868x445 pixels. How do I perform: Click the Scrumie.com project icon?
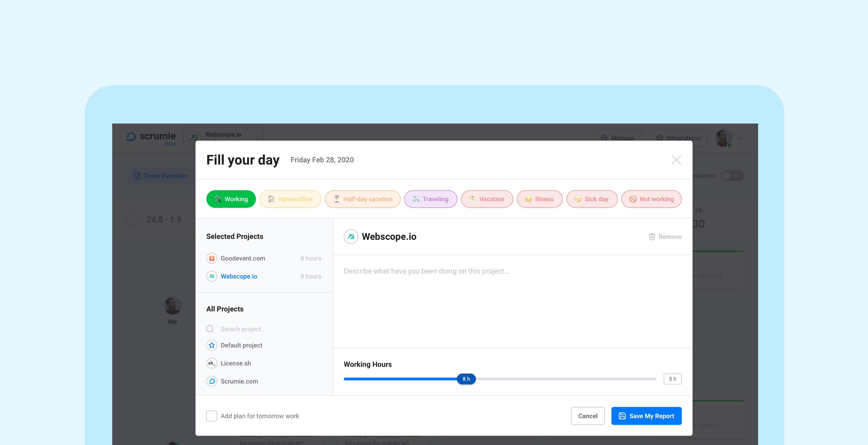pyautogui.click(x=212, y=381)
